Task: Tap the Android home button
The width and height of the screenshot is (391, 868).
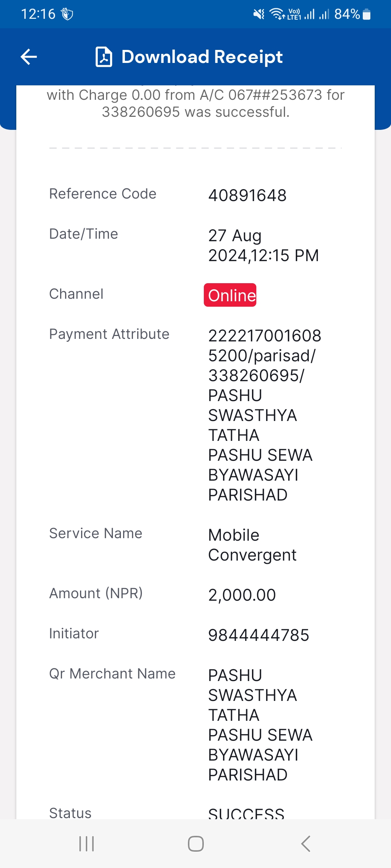Action: (196, 844)
